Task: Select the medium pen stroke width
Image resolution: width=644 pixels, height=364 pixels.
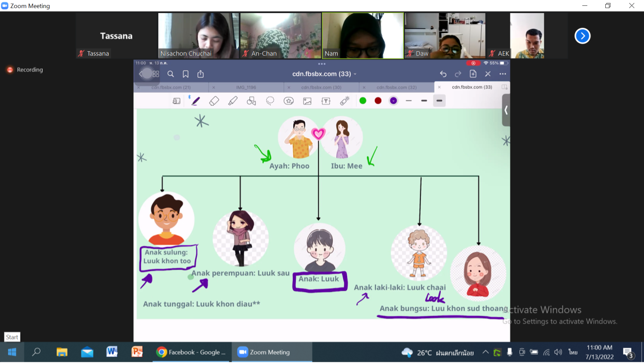Action: 424,101
